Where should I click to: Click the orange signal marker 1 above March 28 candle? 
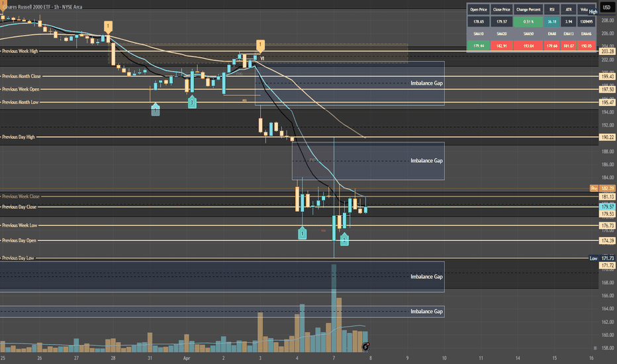[108, 26]
